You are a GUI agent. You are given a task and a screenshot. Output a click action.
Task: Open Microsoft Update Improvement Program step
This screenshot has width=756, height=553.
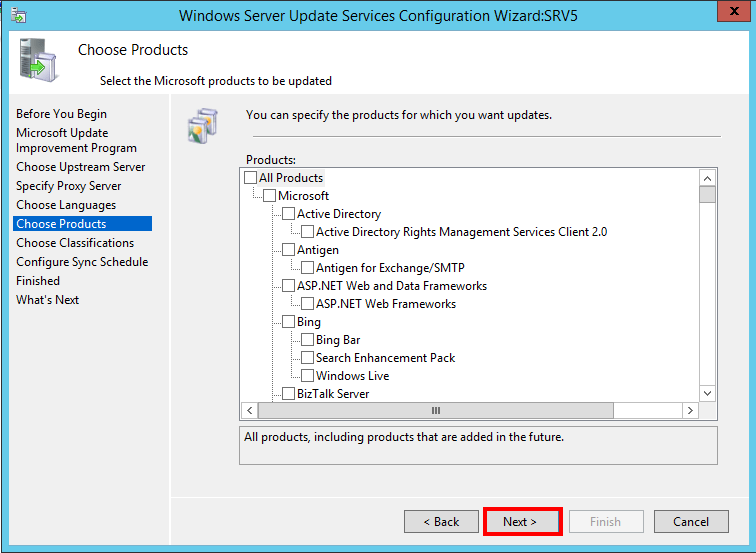[76, 140]
